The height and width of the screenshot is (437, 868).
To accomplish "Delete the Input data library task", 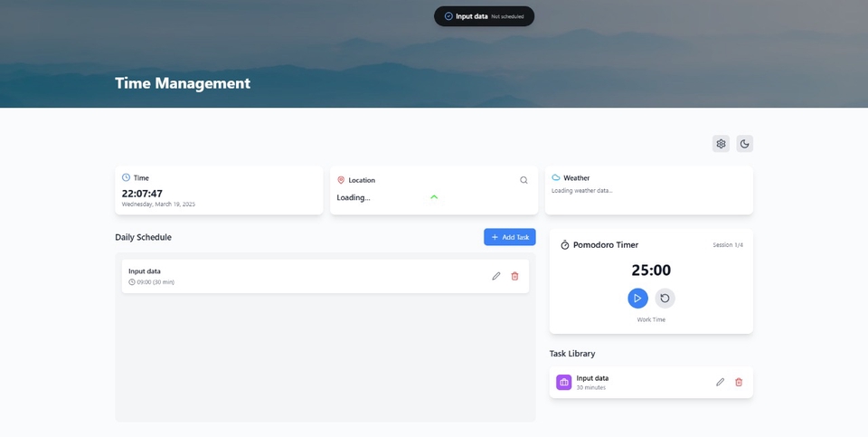I will tap(739, 382).
